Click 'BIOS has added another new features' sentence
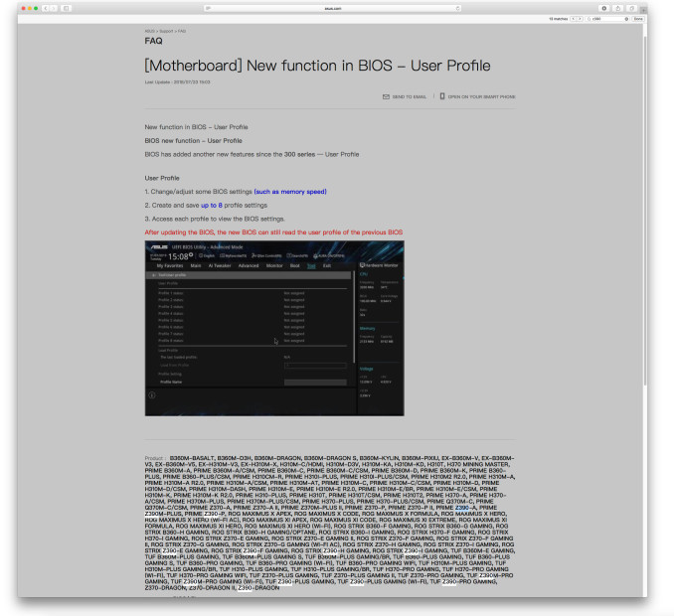 tap(252, 154)
